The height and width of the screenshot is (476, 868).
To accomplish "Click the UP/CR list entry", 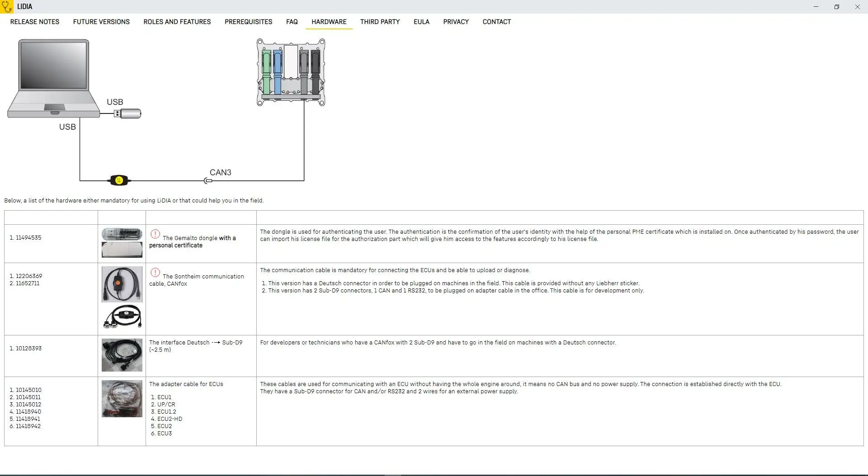I will (166, 405).
